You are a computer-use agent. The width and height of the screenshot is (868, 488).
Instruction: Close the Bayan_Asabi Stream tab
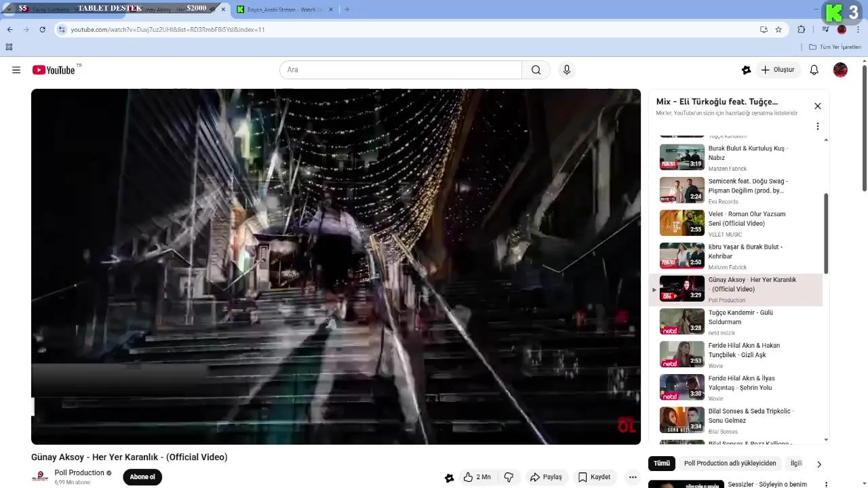pos(332,9)
